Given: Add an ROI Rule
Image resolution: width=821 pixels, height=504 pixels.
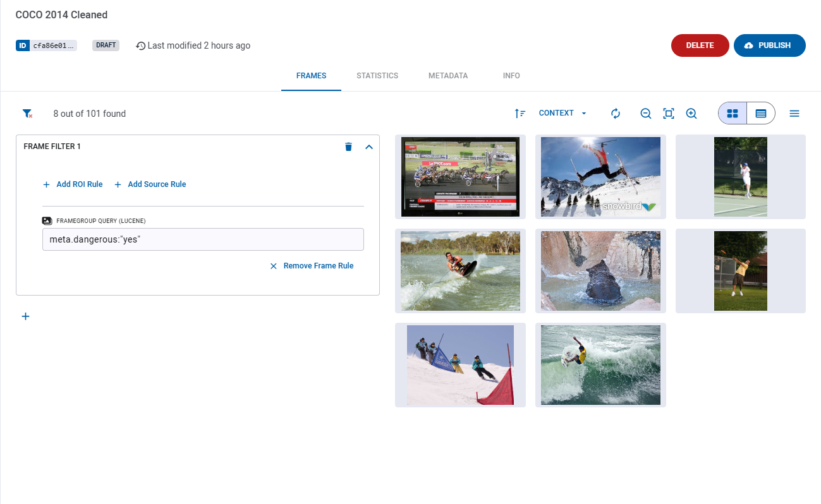Looking at the screenshot, I should [73, 184].
